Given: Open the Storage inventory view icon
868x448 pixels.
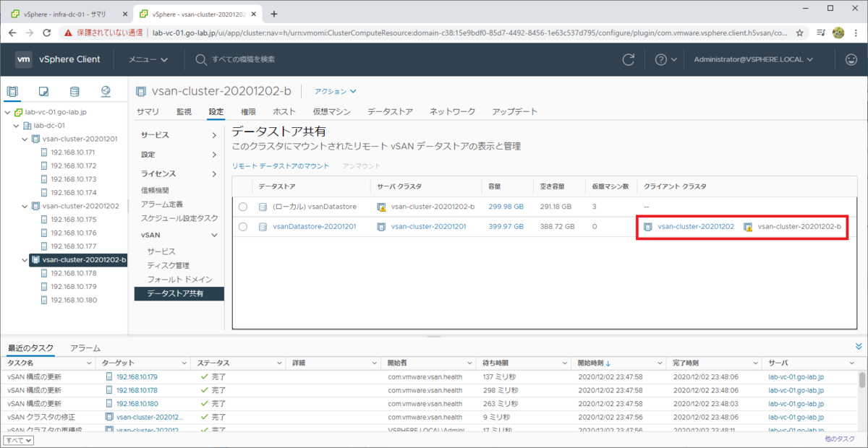Looking at the screenshot, I should pyautogui.click(x=75, y=91).
